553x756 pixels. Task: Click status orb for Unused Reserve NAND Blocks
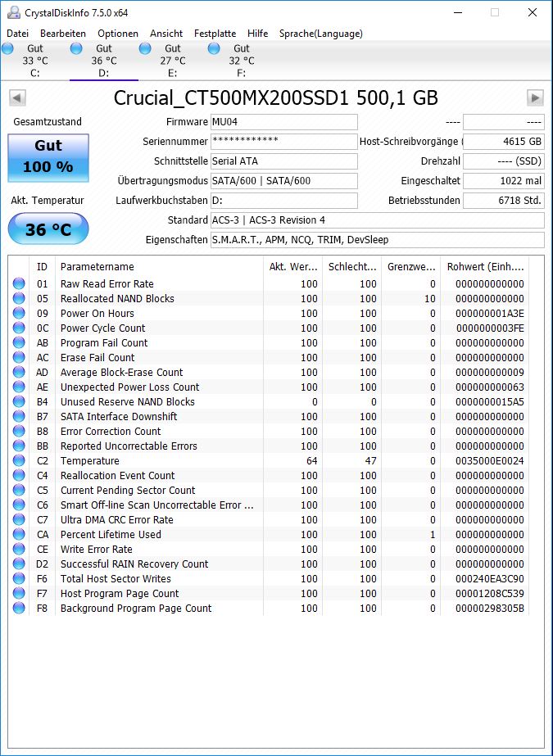[x=19, y=401]
